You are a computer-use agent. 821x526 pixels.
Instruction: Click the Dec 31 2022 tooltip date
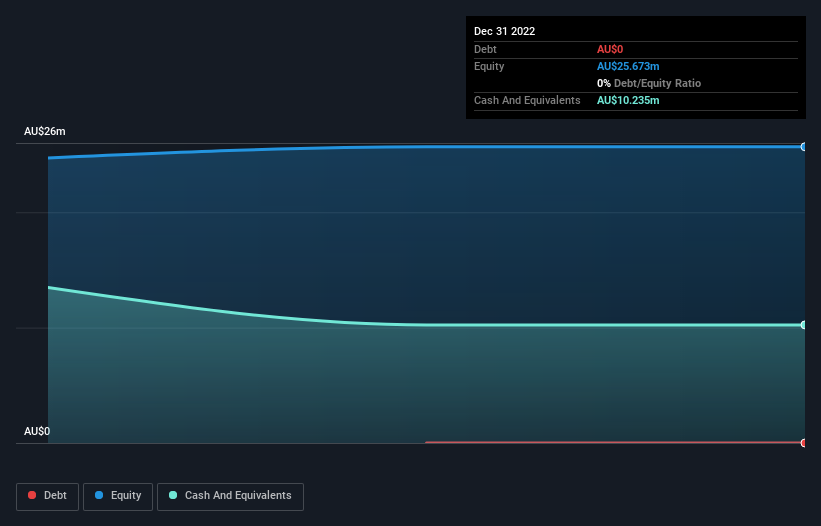504,31
